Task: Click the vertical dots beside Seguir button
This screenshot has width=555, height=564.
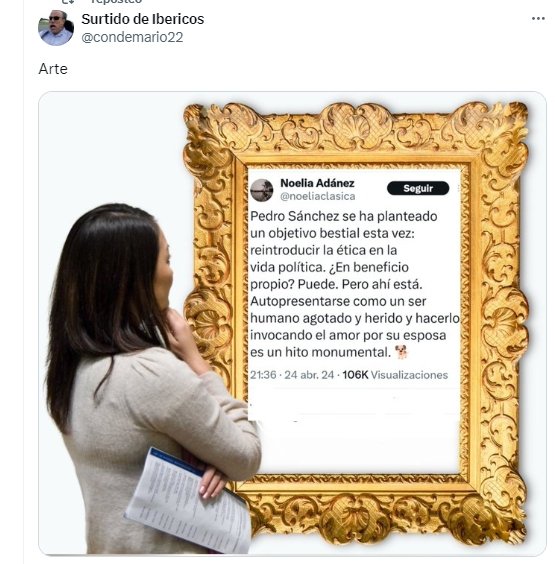Action: pyautogui.click(x=458, y=188)
